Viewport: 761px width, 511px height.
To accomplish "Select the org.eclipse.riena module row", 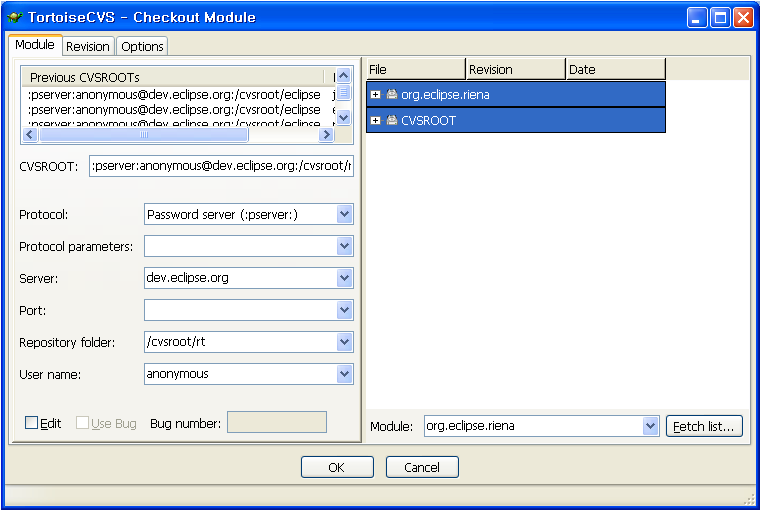I will tap(516, 94).
